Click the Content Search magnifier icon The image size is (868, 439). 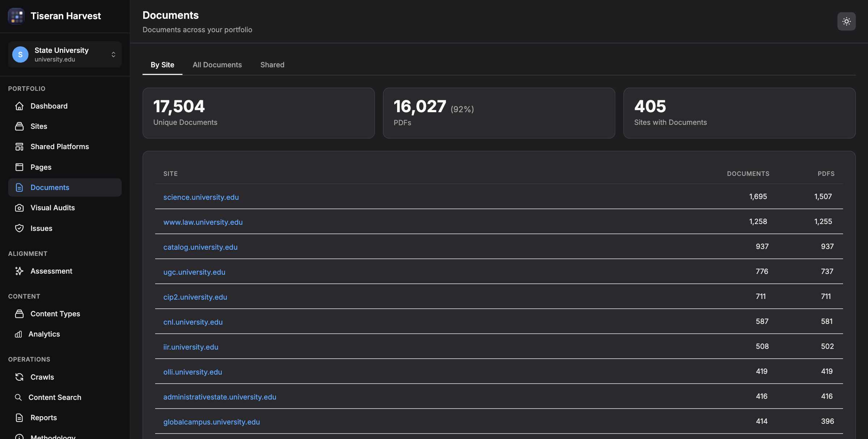coord(18,397)
